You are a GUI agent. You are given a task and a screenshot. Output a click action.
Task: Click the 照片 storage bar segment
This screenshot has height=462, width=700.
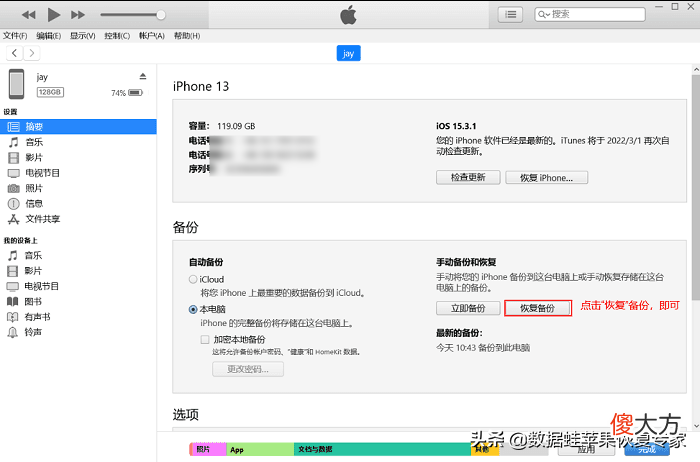click(208, 449)
